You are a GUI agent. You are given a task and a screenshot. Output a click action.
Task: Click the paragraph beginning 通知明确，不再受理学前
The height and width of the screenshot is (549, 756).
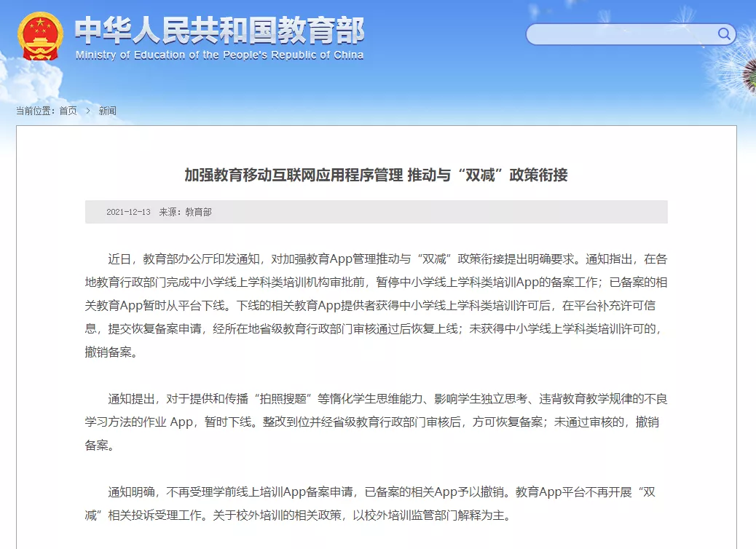click(x=371, y=504)
